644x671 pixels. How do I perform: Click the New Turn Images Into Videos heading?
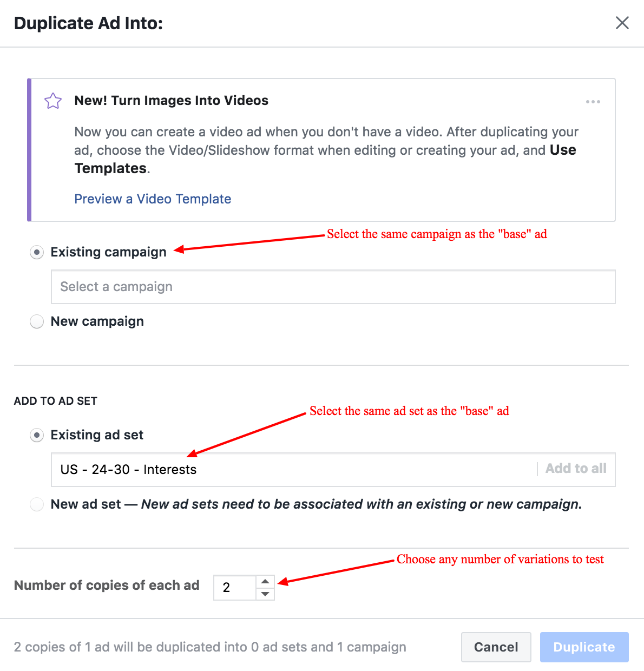coord(172,101)
